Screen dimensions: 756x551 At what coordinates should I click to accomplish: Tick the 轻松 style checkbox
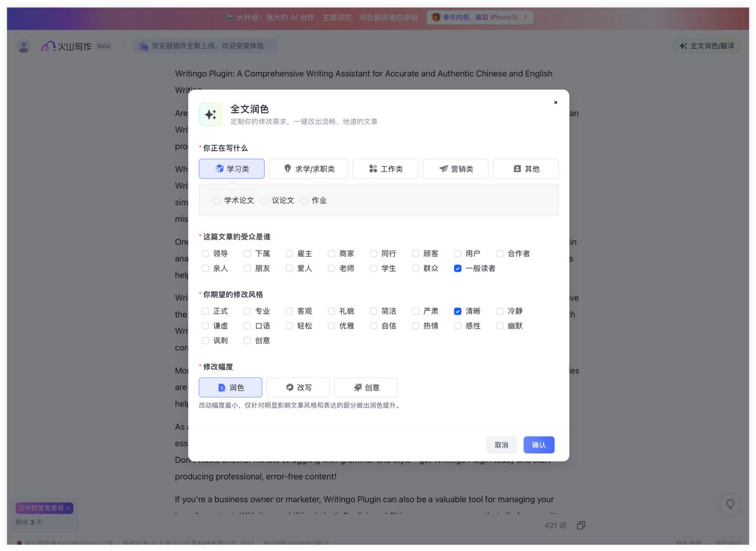(289, 326)
